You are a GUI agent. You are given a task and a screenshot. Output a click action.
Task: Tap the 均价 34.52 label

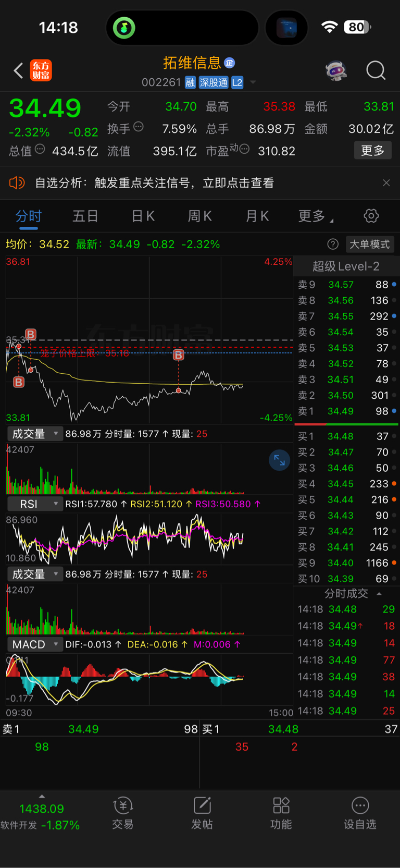point(37,244)
